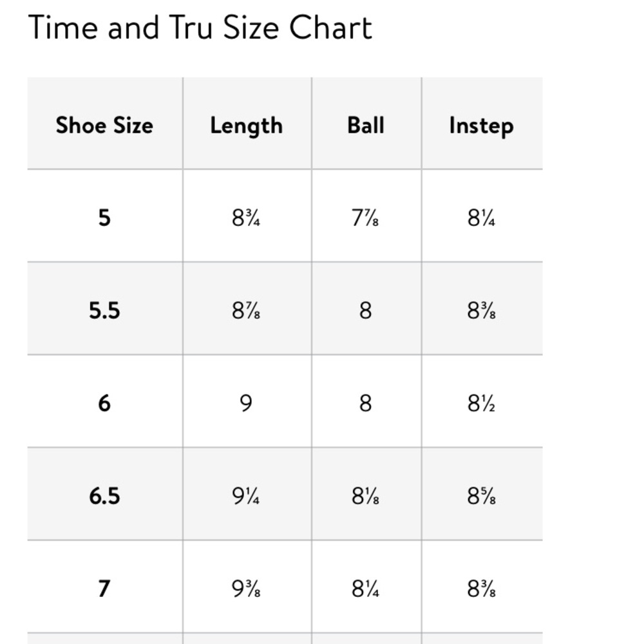Click shoe size 7 row label

(x=104, y=589)
